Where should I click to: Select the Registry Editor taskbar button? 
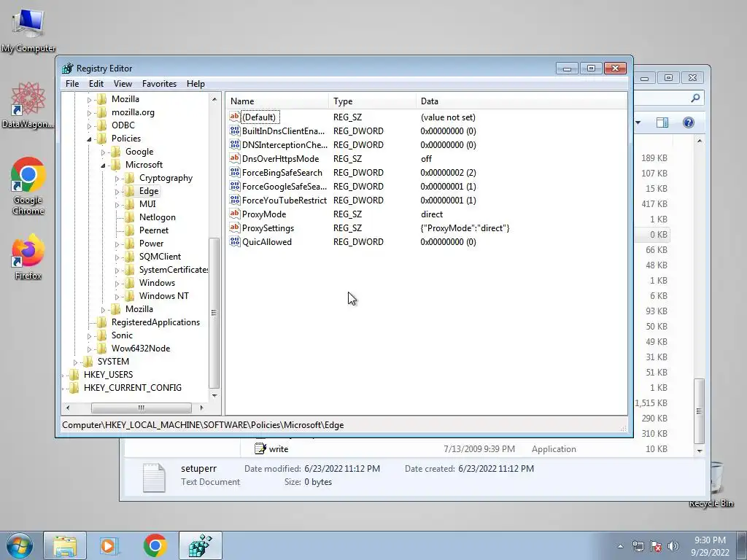(201, 545)
